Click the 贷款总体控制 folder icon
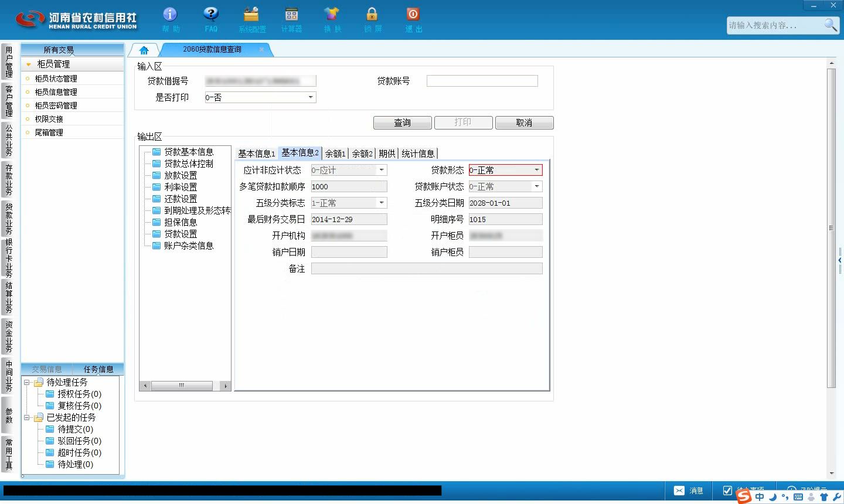 (156, 164)
